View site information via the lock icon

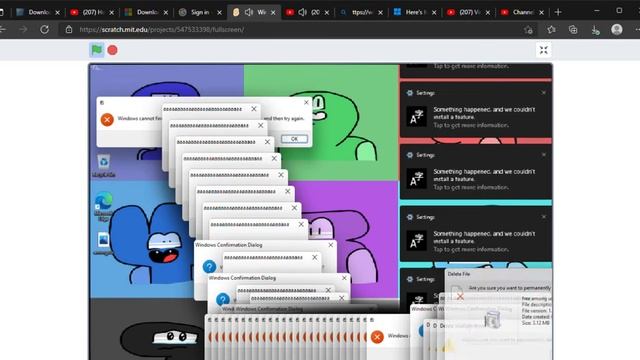[x=69, y=29]
